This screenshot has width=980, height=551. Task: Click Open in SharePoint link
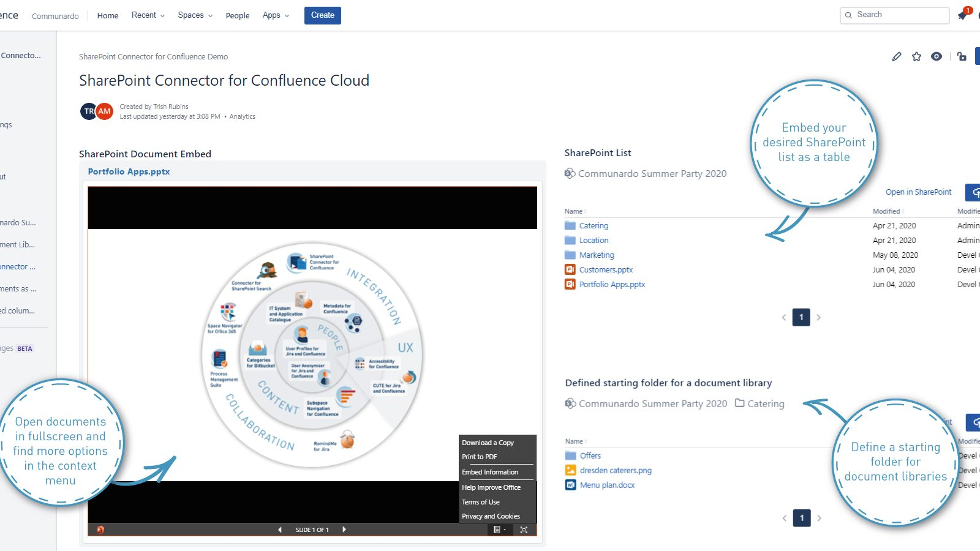click(x=918, y=192)
